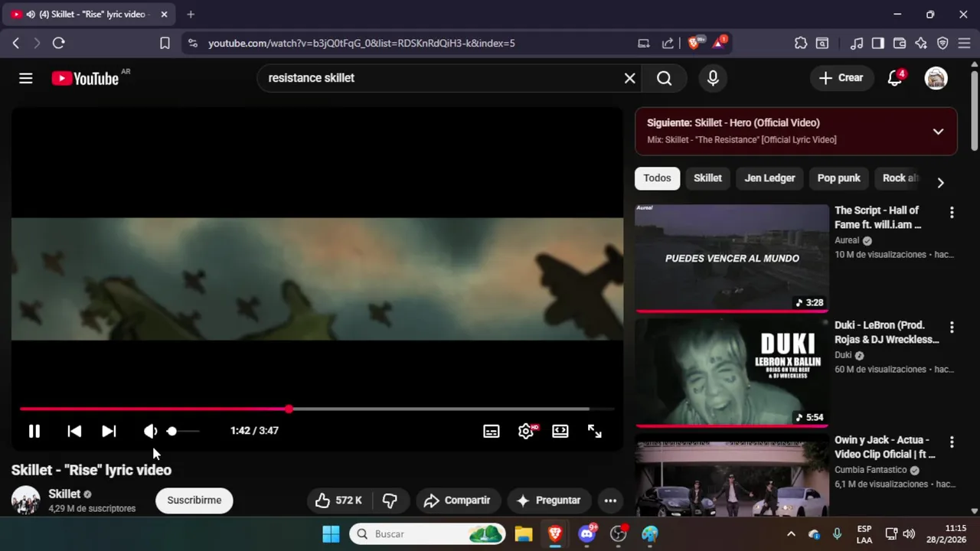
Task: Open options menu for Owin y Jack video
Action: click(952, 442)
